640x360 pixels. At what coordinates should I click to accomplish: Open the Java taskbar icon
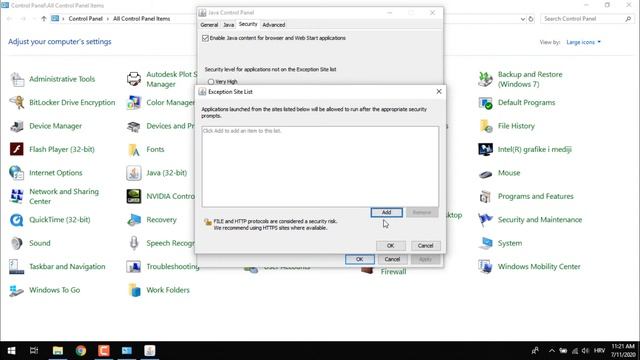pos(150,351)
